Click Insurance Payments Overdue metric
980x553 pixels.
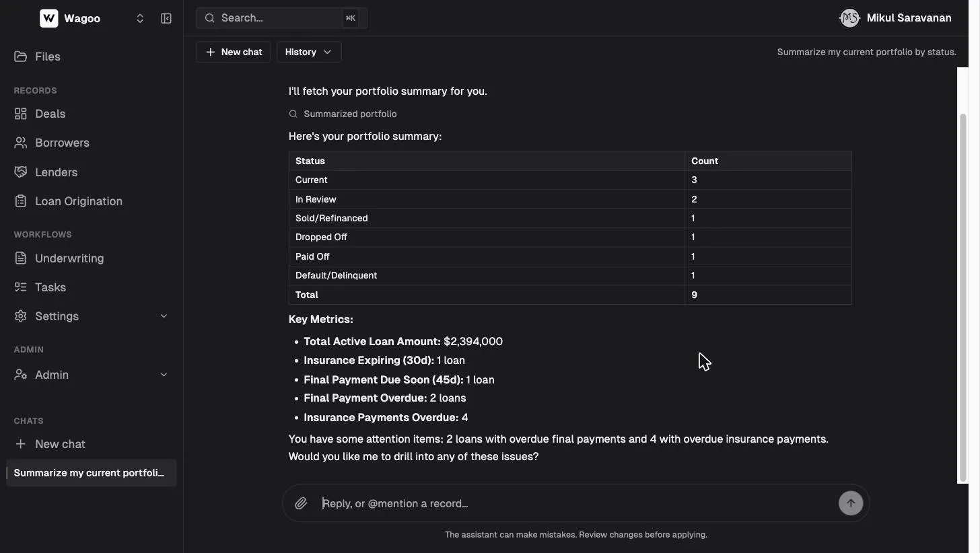click(386, 417)
